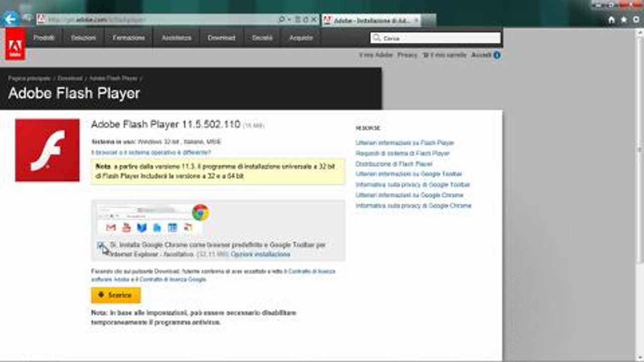This screenshot has width=644, height=362.
Task: Open Informativa sulla privacy di Google Toolbar
Action: tap(413, 185)
